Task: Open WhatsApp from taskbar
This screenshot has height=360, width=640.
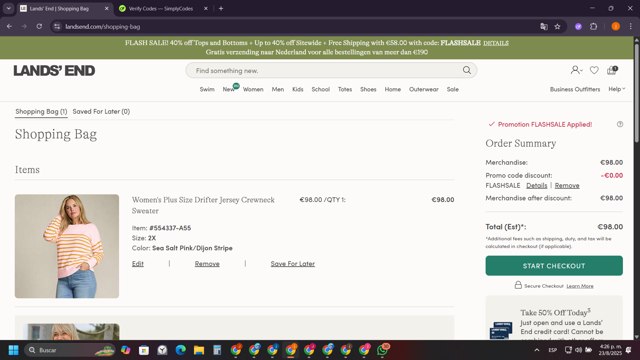Action: click(x=383, y=350)
